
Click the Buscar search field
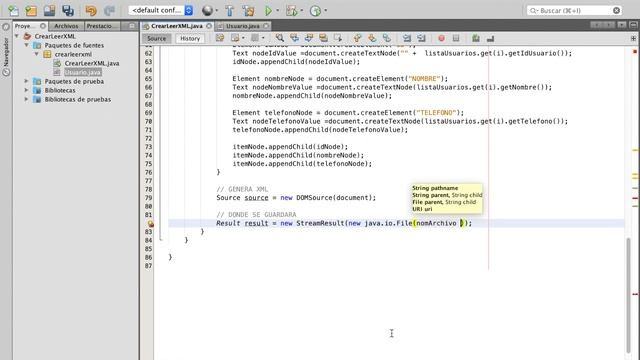[574, 11]
